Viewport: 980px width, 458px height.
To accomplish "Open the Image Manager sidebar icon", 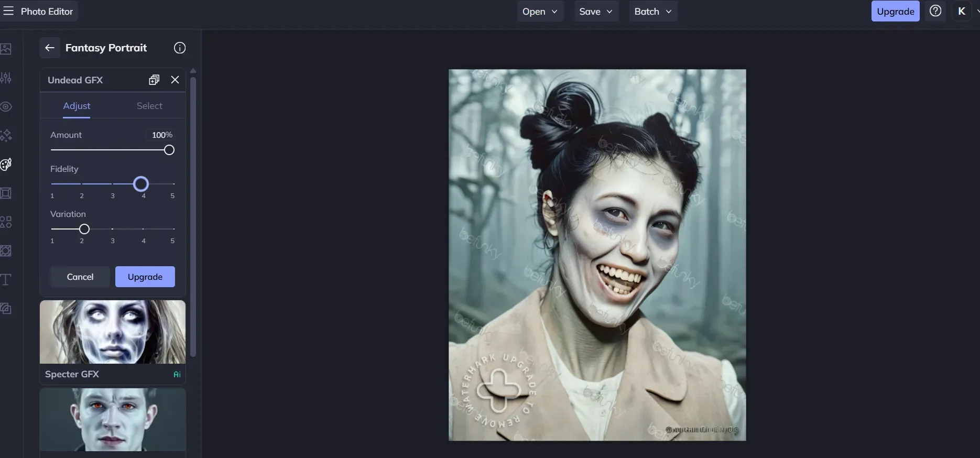I will [x=6, y=49].
